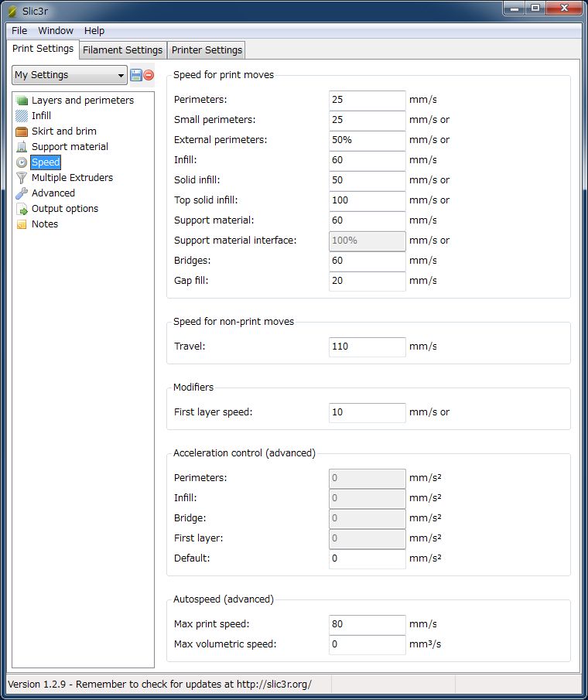The height and width of the screenshot is (700, 588).
Task: Select Multiple Extruders category
Action: coord(72,178)
